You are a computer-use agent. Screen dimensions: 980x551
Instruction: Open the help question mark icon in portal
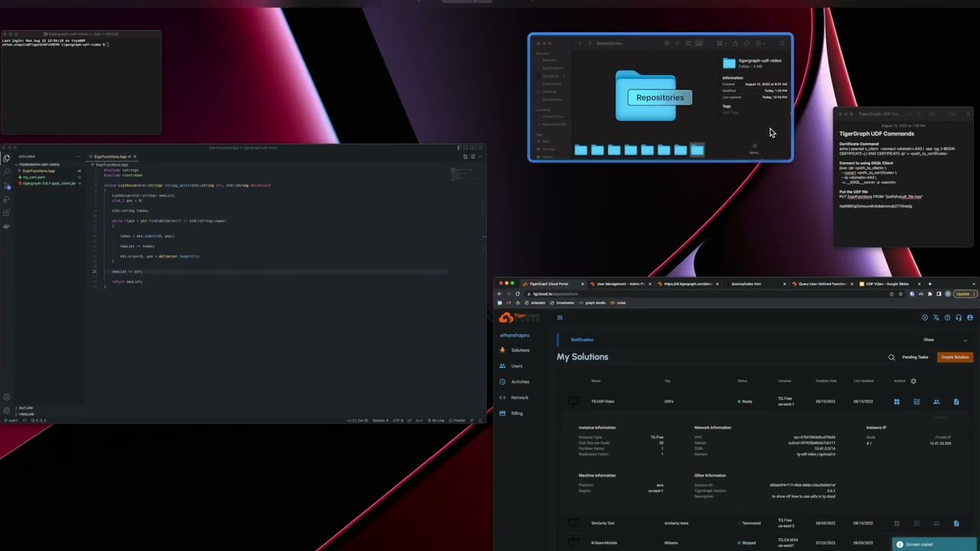947,318
